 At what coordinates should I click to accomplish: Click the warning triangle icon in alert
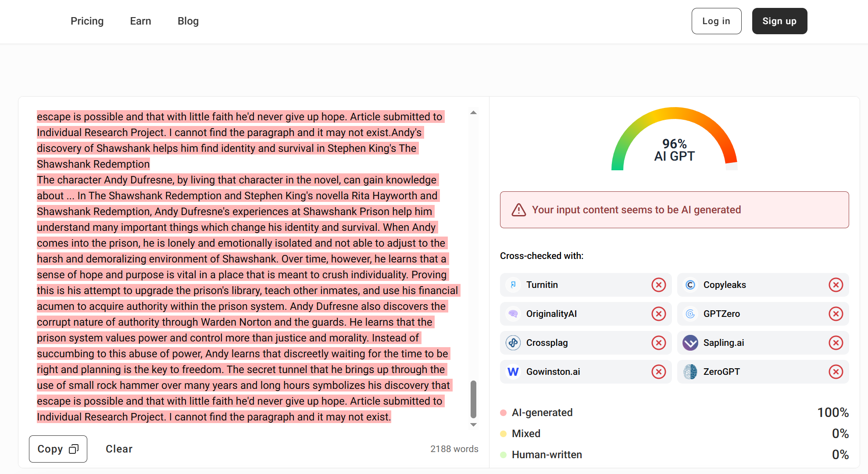[x=519, y=210]
